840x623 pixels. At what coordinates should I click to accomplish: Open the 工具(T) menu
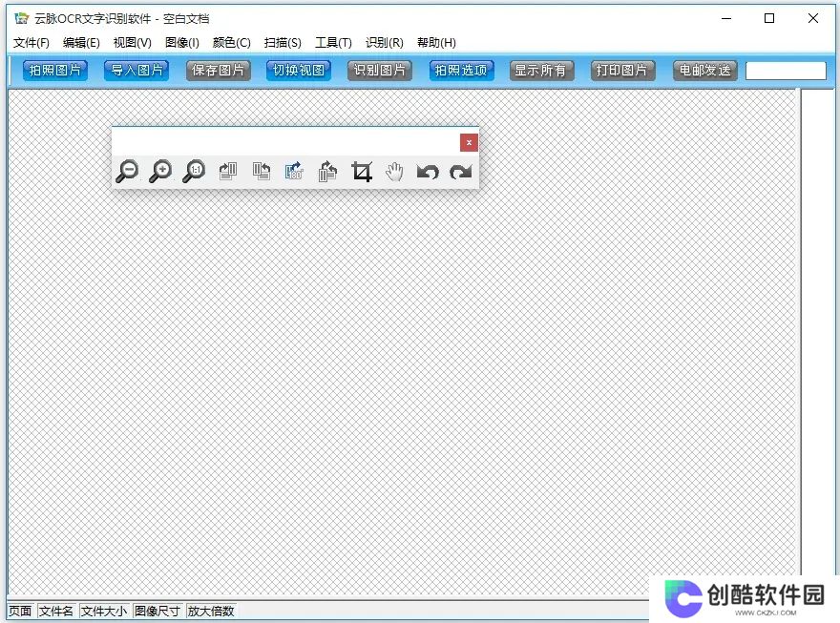tap(333, 43)
